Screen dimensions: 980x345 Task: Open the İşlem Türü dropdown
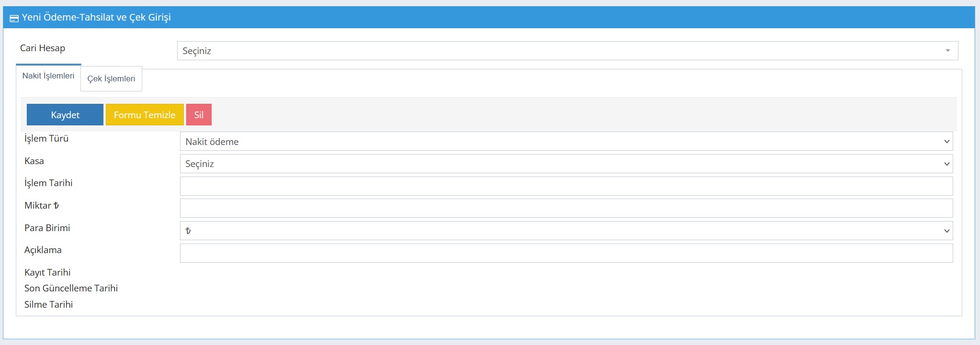(x=566, y=142)
